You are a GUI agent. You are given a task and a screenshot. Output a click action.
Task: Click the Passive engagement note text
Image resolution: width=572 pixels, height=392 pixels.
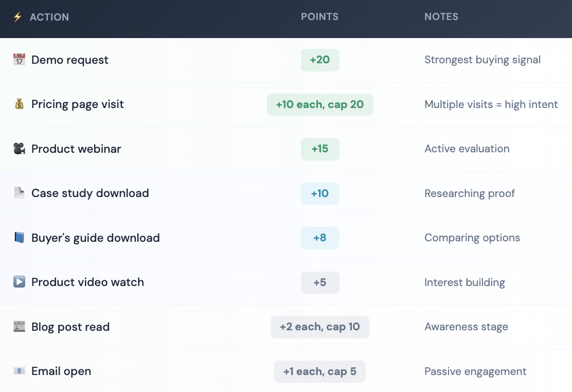pos(475,371)
